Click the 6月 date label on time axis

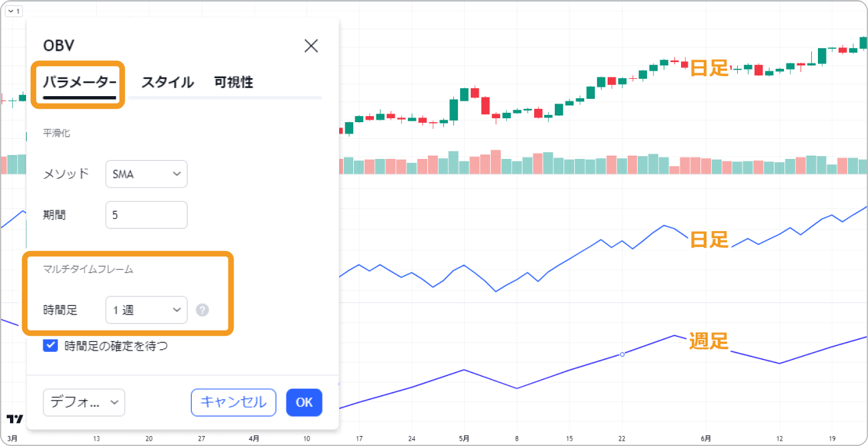[x=706, y=439]
